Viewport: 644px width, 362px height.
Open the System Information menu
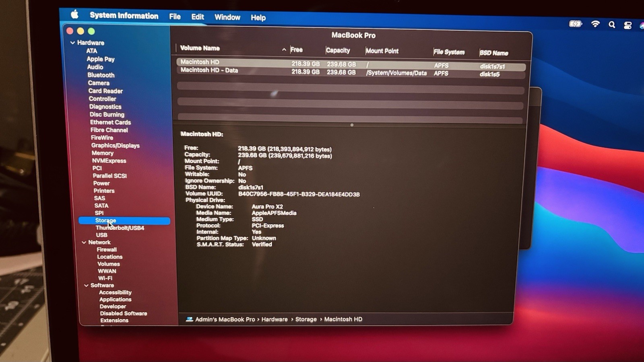click(x=124, y=16)
